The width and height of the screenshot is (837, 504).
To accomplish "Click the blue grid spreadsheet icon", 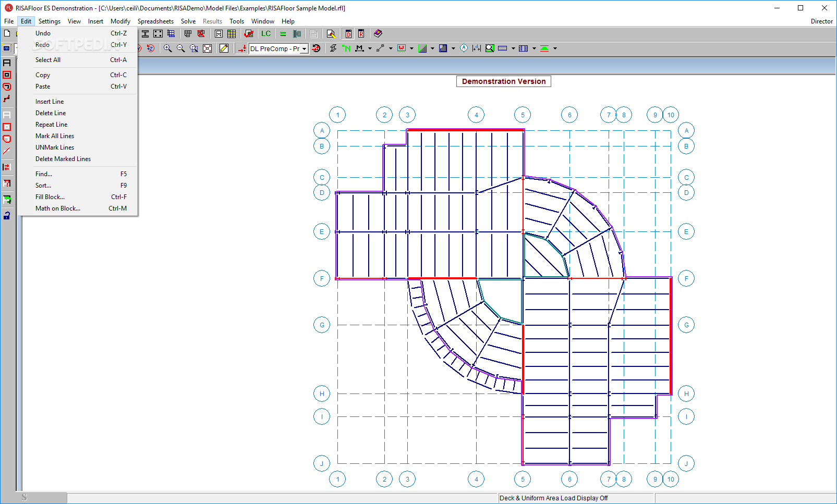I will 171,34.
